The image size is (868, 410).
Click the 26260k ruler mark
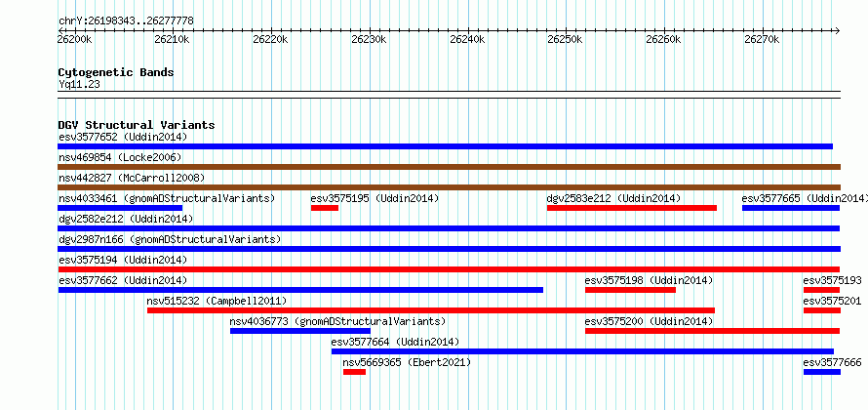pyautogui.click(x=663, y=39)
